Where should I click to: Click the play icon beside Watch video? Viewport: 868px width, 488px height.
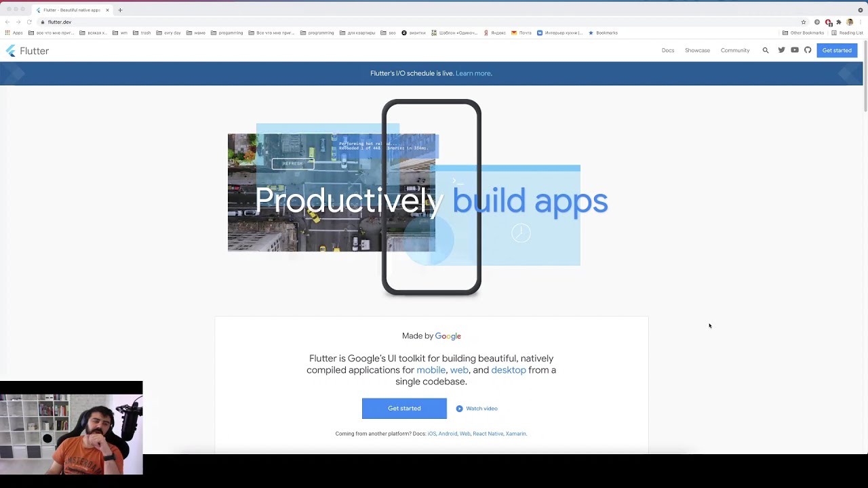[459, 409]
